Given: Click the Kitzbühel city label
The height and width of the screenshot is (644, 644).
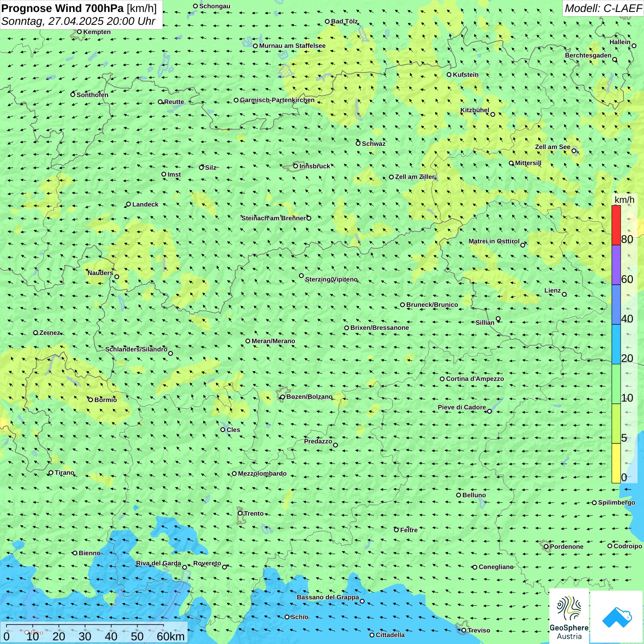Looking at the screenshot, I should coord(475,110).
